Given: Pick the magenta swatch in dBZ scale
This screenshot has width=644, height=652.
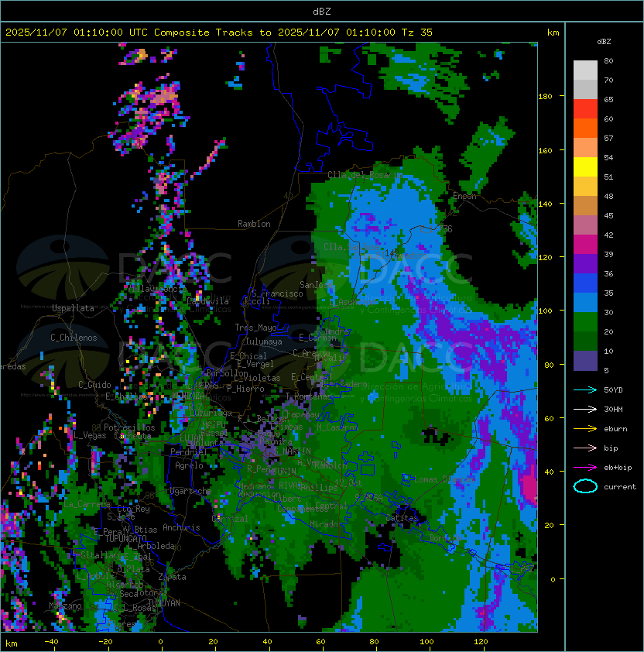Looking at the screenshot, I should pos(585,245).
